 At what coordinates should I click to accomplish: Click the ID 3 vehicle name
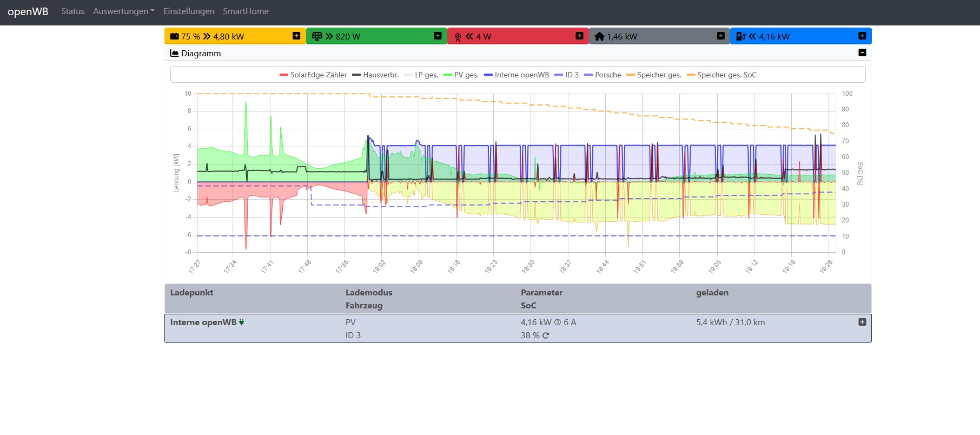pyautogui.click(x=353, y=335)
